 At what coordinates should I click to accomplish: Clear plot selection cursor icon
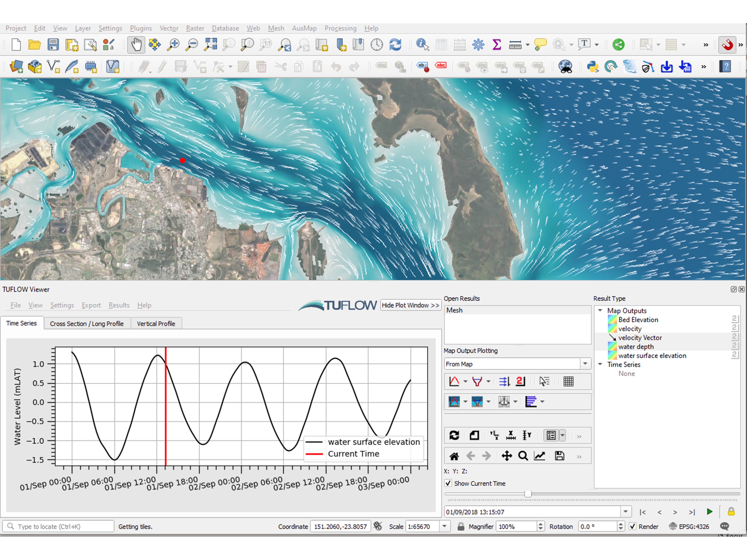[x=544, y=381]
